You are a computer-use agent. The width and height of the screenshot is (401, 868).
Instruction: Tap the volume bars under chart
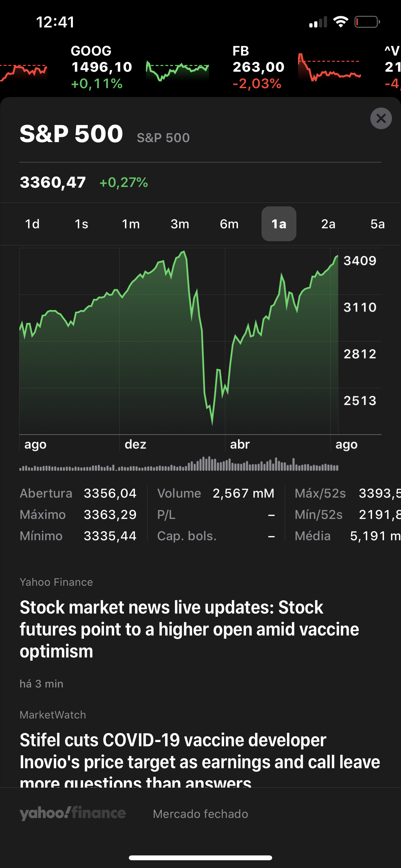179,464
